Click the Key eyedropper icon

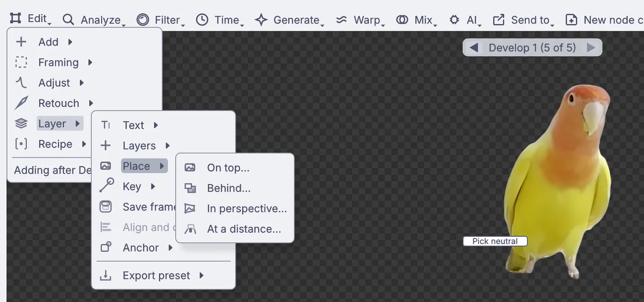[106, 186]
